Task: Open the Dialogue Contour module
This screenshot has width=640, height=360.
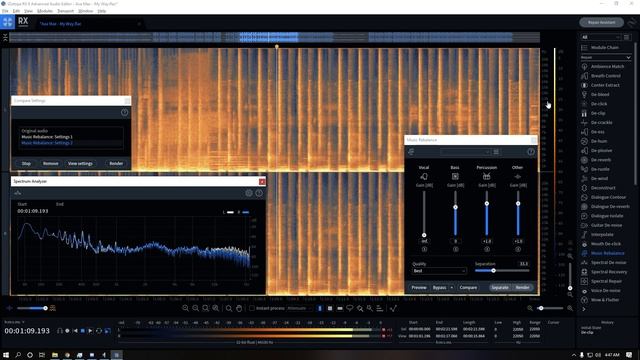Action: (x=603, y=197)
